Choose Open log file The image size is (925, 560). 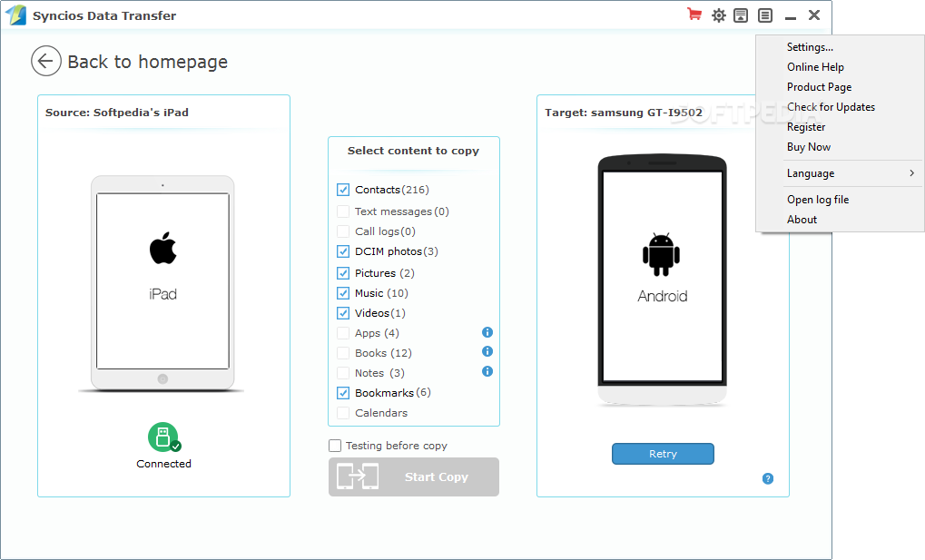coord(840,200)
